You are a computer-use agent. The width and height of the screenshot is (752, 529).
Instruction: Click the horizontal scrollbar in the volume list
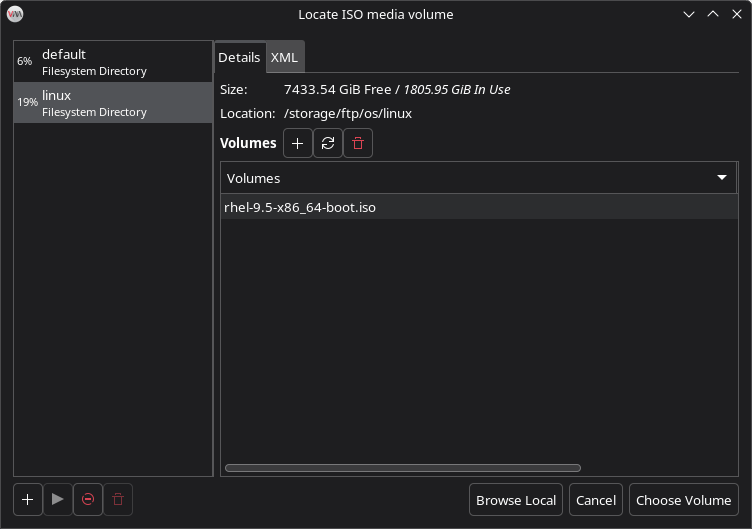pos(402,468)
